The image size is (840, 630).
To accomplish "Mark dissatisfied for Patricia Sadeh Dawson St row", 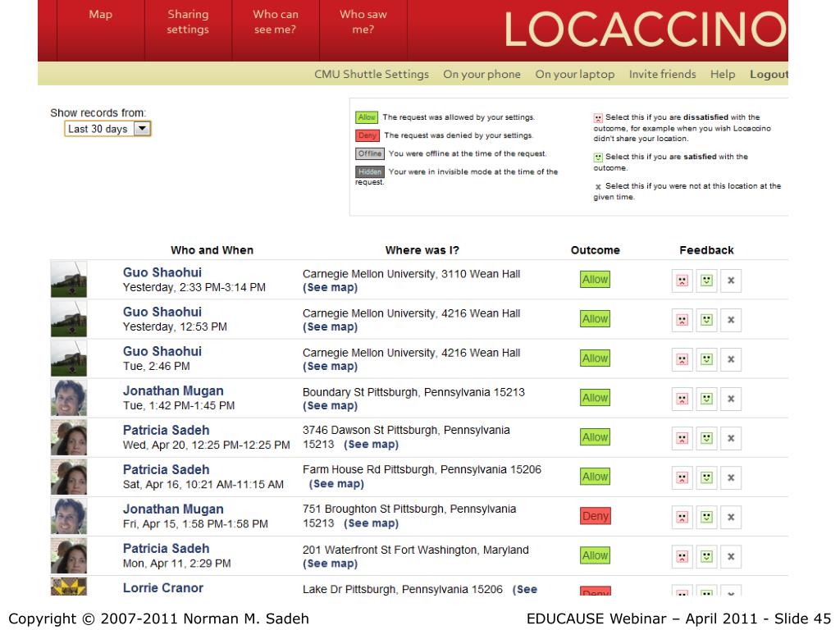I will pyautogui.click(x=682, y=439).
